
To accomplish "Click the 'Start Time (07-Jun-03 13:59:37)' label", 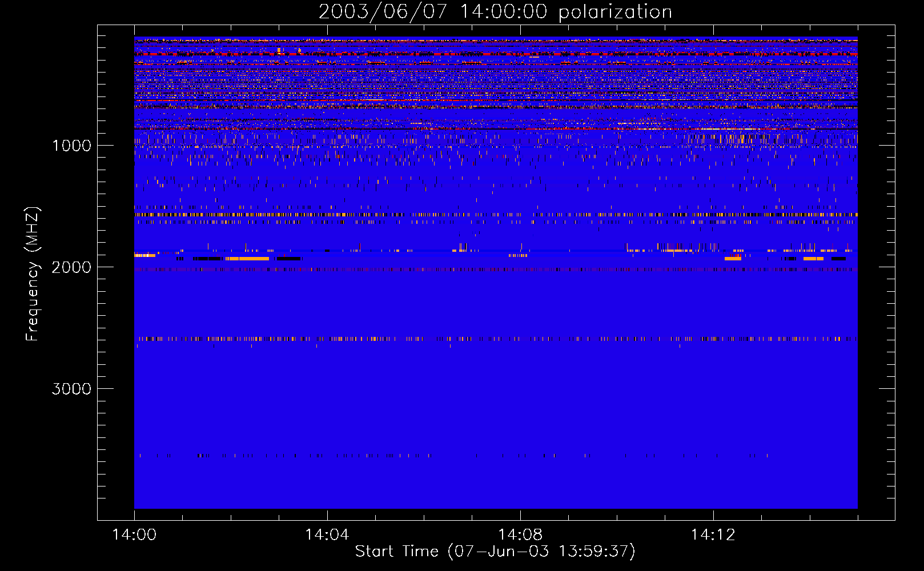I will (495, 552).
